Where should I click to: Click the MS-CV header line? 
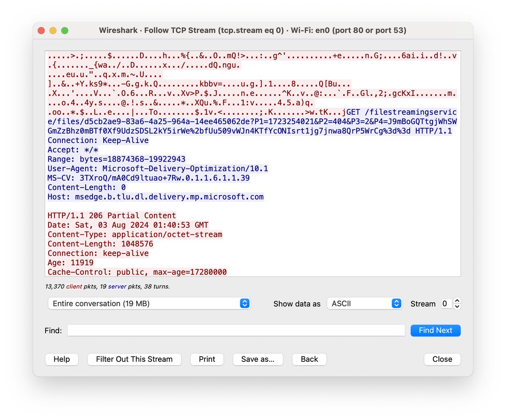point(148,178)
